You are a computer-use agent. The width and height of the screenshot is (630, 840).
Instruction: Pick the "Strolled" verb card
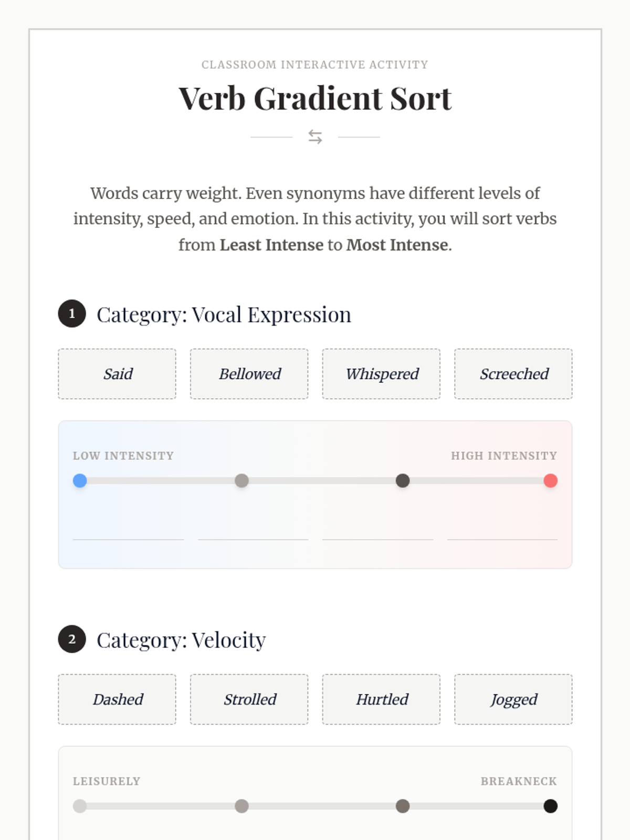pos(249,699)
